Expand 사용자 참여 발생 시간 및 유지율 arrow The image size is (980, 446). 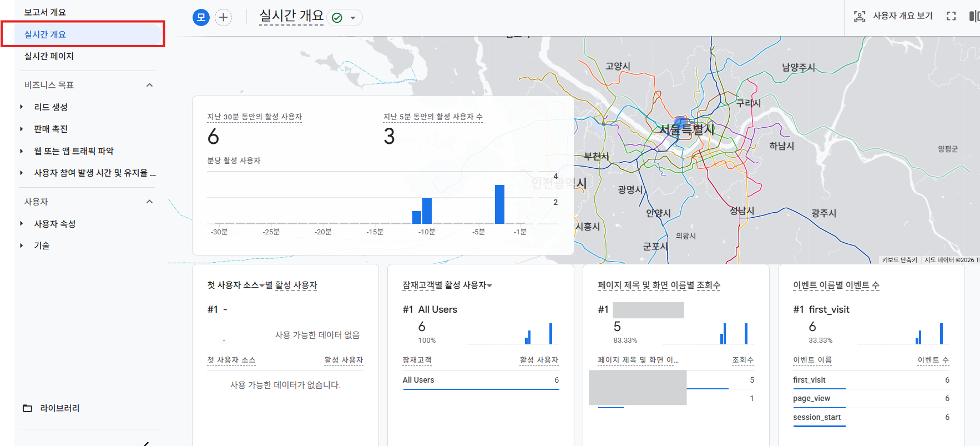[x=22, y=173]
